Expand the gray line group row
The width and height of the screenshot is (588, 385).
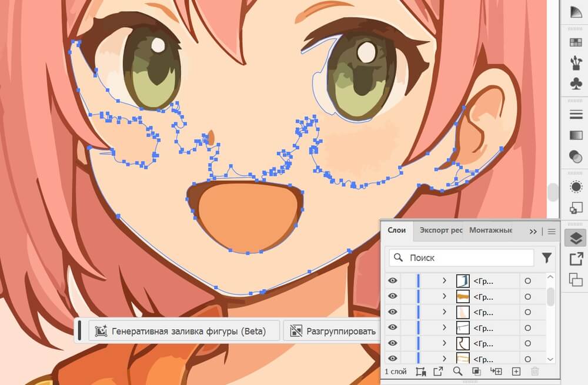(x=445, y=327)
